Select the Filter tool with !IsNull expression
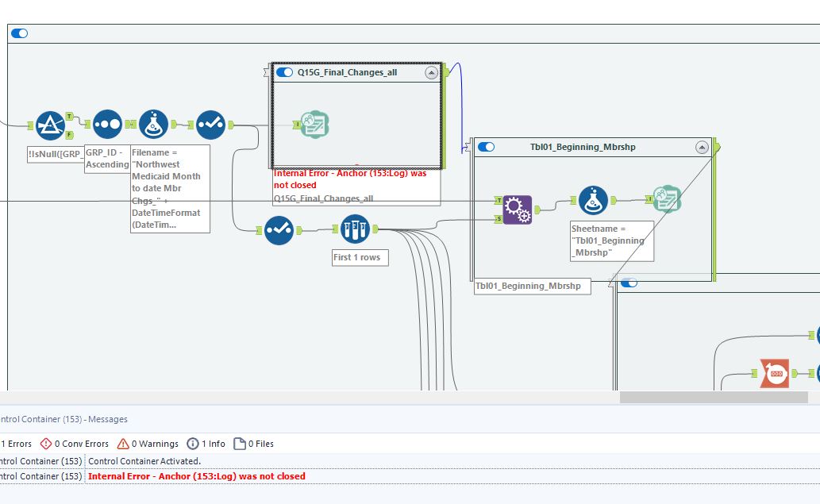 click(x=50, y=124)
